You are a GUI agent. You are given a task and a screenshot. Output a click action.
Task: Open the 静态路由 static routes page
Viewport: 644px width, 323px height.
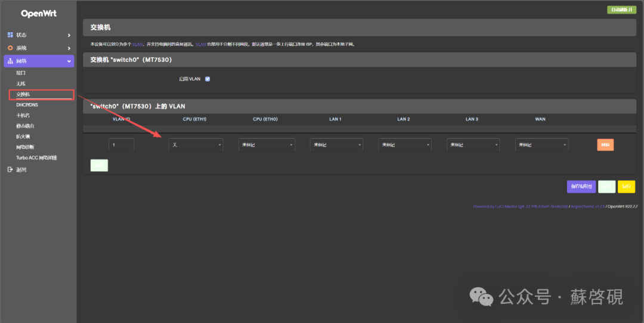(x=25, y=126)
